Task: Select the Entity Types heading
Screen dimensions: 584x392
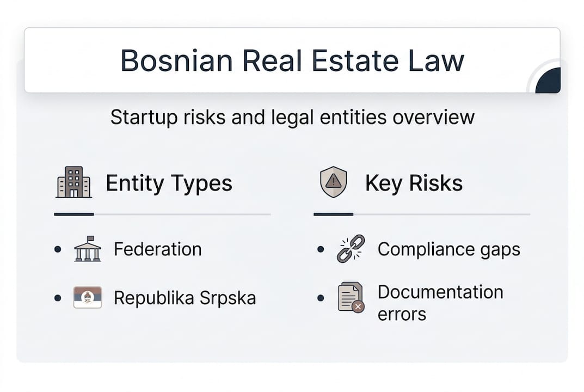Action: click(169, 183)
